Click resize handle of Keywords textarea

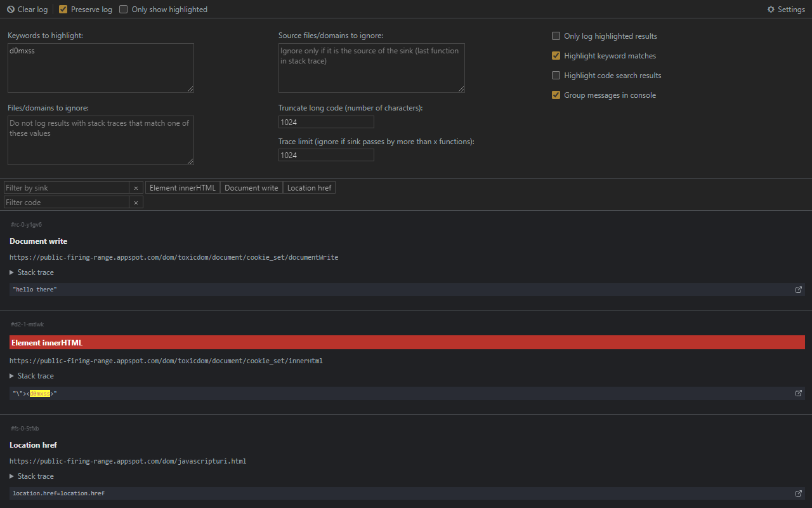[x=190, y=89]
